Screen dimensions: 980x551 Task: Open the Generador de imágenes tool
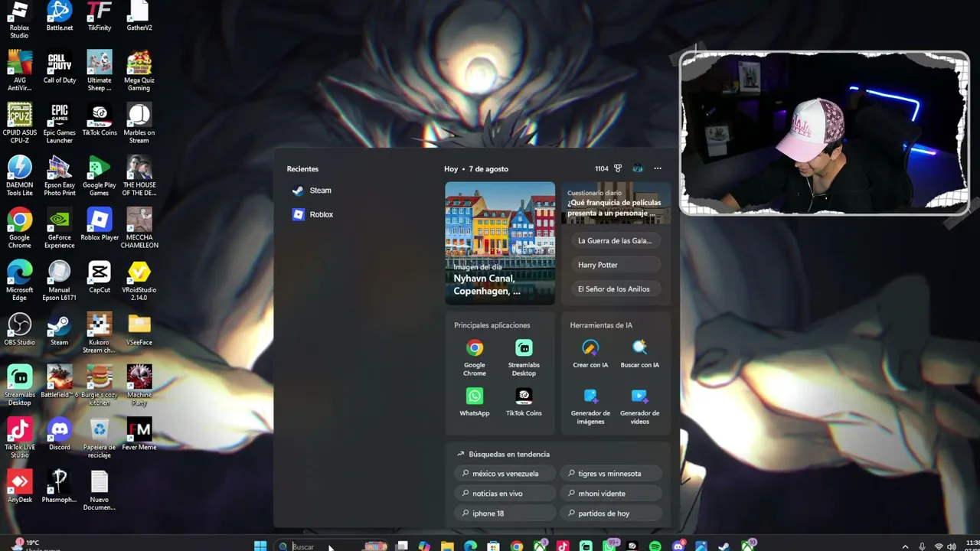pos(590,406)
